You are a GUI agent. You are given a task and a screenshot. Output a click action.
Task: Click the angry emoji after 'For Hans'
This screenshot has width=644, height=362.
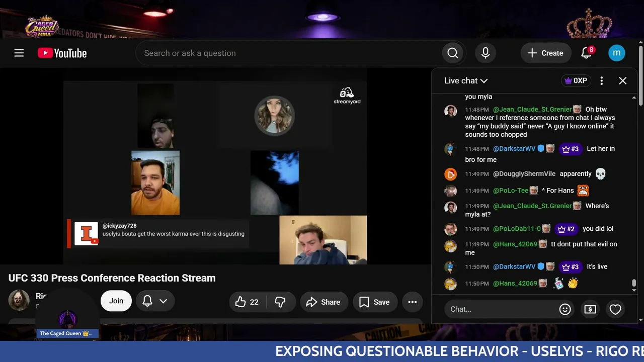coord(583,191)
